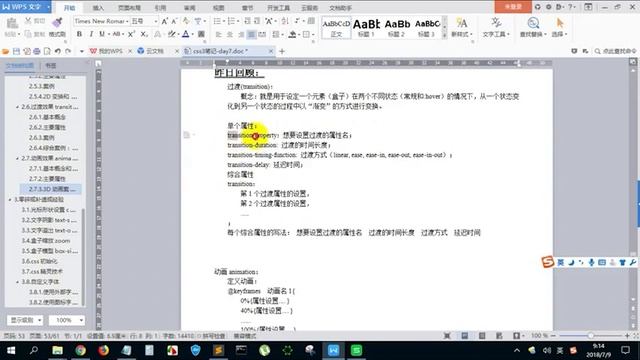This screenshot has width=640, height=360.
Task: Click the shading paint bucket icon
Action: tap(292, 35)
